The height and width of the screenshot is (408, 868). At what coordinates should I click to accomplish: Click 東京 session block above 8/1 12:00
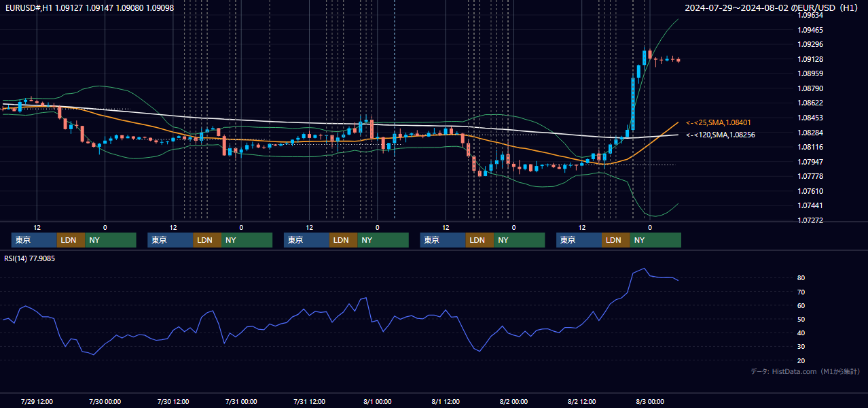(443, 240)
